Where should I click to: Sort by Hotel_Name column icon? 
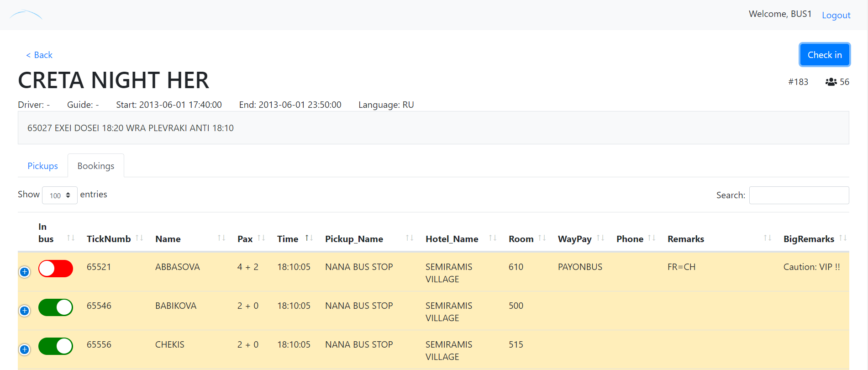493,238
